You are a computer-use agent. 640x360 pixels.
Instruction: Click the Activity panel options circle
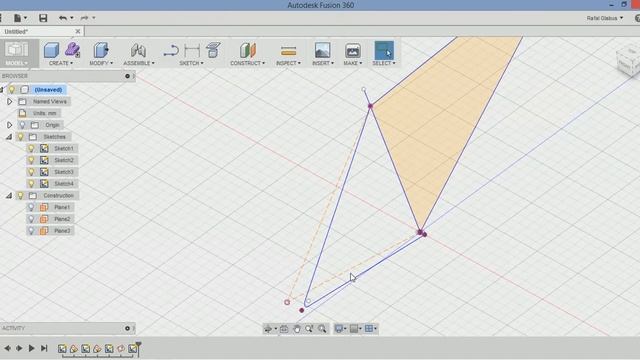(127, 328)
